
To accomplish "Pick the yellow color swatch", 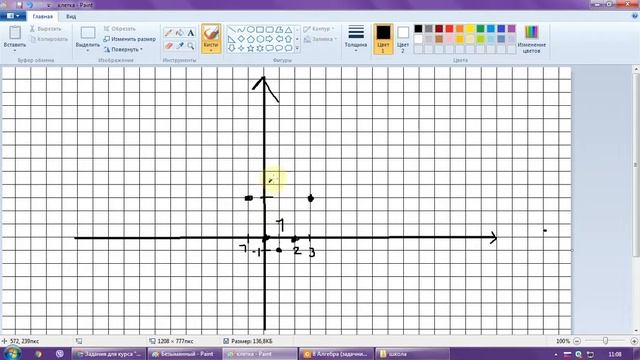I will point(470,29).
